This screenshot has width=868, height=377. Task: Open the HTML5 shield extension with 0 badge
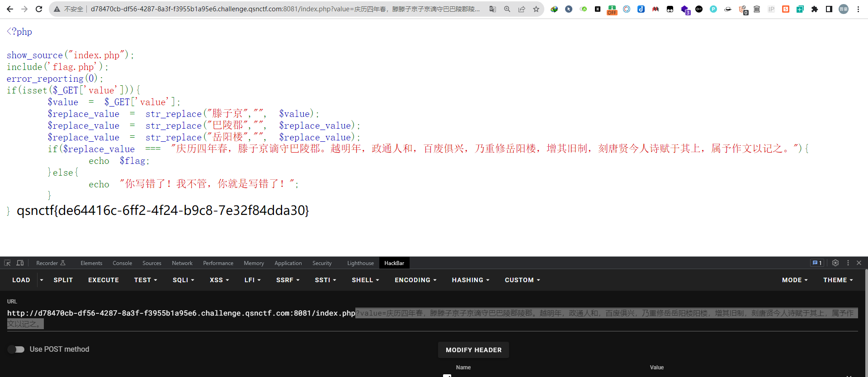[x=743, y=10]
